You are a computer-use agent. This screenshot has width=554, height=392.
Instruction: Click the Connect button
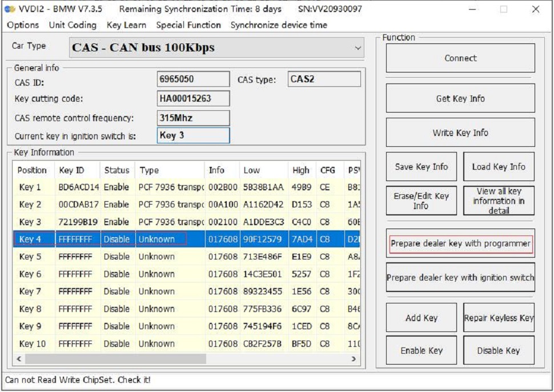(x=460, y=58)
